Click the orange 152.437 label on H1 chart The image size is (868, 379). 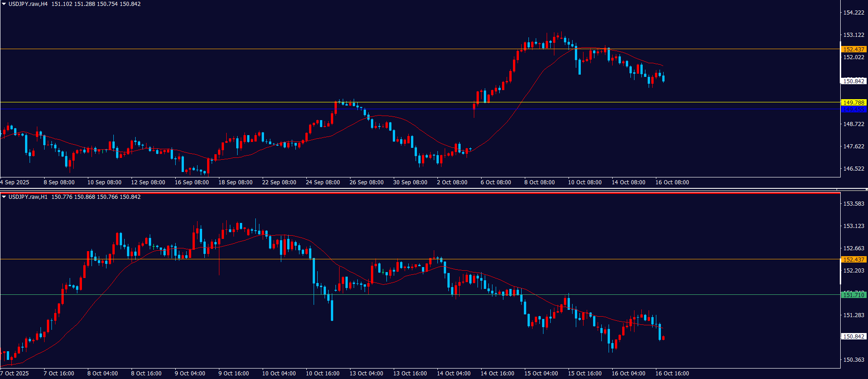853,259
